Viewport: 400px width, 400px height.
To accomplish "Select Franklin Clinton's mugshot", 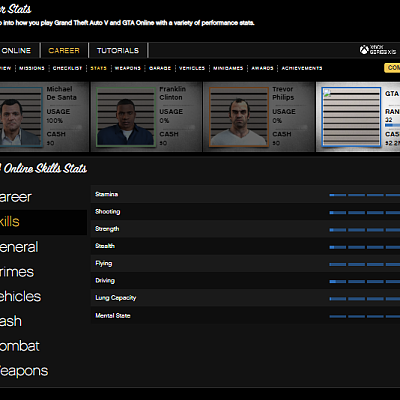I will (x=126, y=117).
